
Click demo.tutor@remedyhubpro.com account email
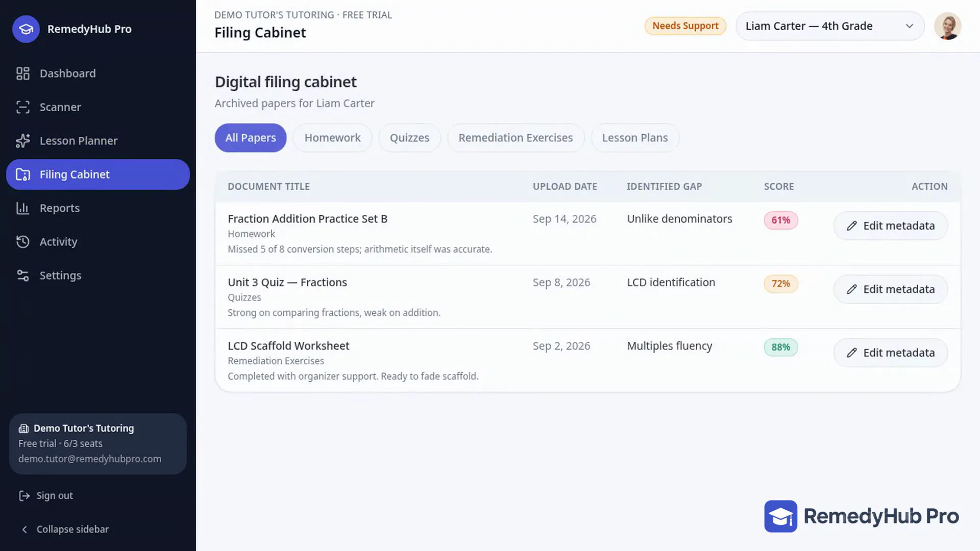click(x=90, y=459)
